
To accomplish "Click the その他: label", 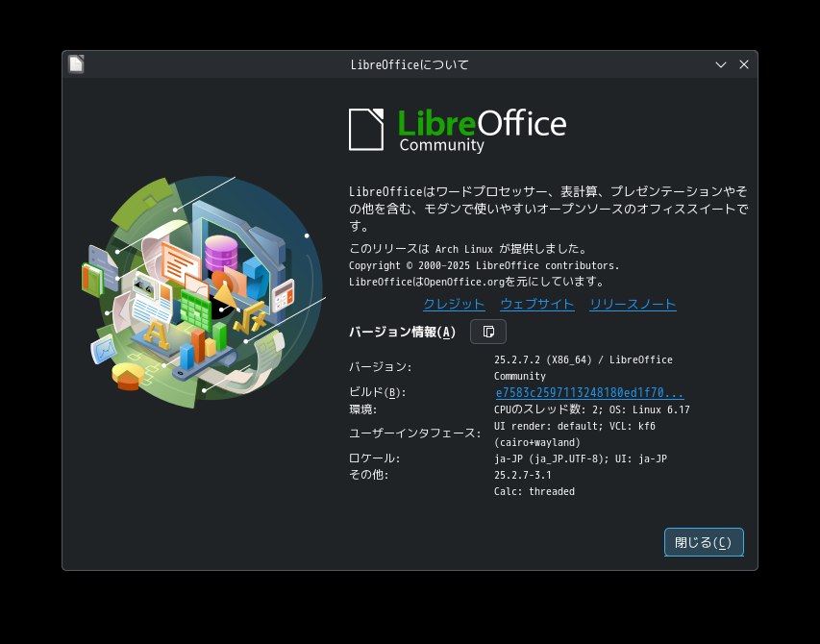I will (x=369, y=475).
